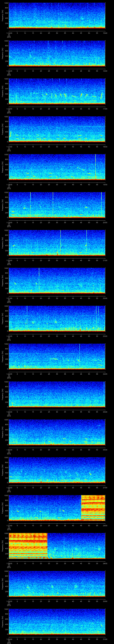This screenshot has width=114, height=644.
Task: Click the 1:22:00 start time label
Action: [9, 336]
